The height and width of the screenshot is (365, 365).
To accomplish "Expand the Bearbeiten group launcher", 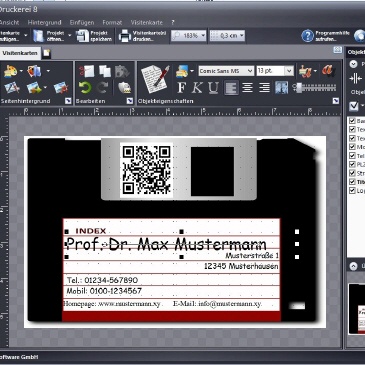I will pyautogui.click(x=130, y=101).
